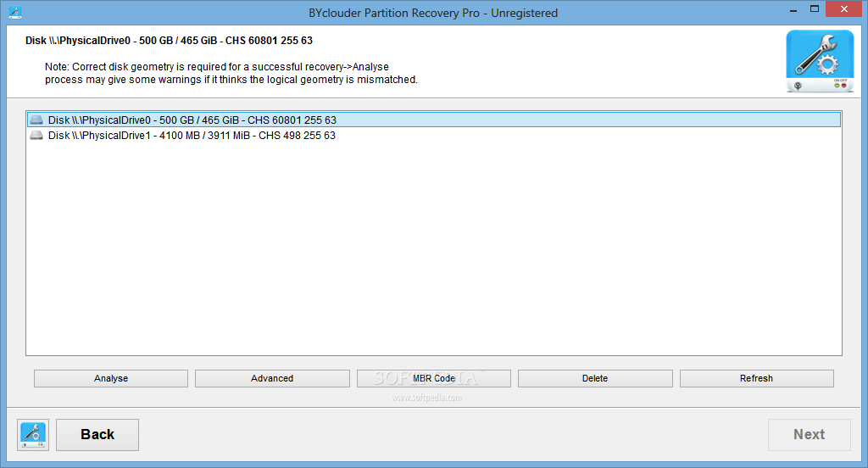Click the Next button
The height and width of the screenshot is (468, 868).
pos(809,435)
